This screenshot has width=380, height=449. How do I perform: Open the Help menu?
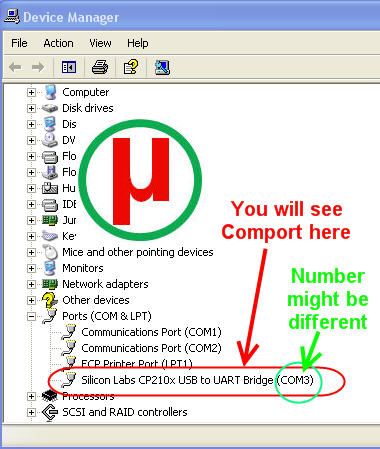pos(138,43)
